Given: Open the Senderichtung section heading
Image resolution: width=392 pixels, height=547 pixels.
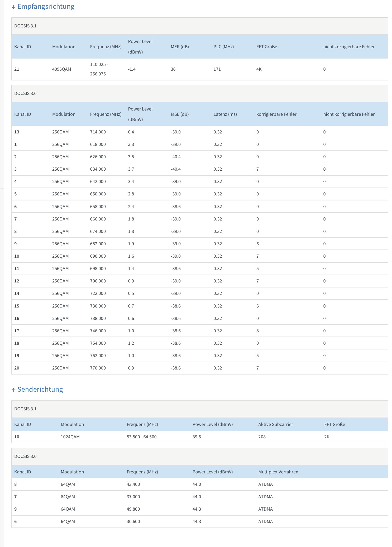Looking at the screenshot, I should 40,390.
